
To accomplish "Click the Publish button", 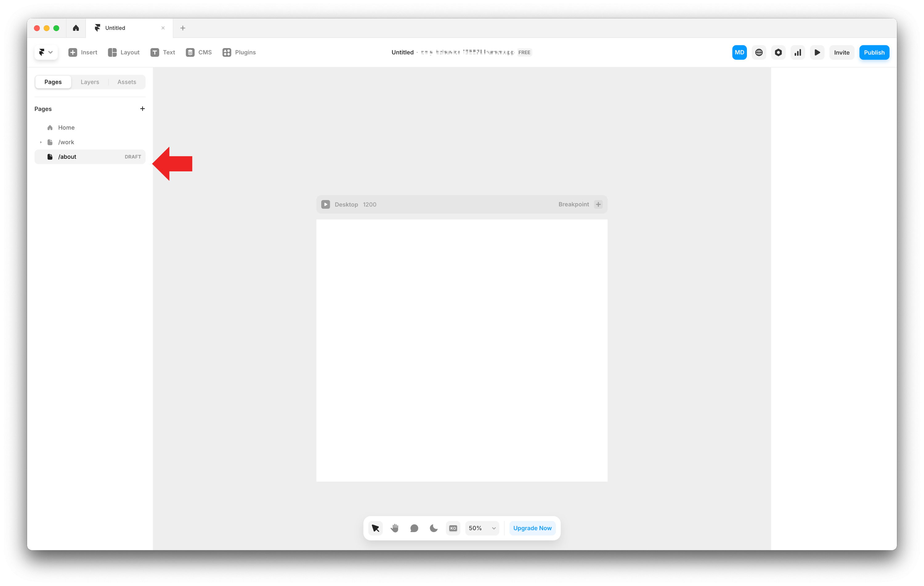I will point(874,53).
